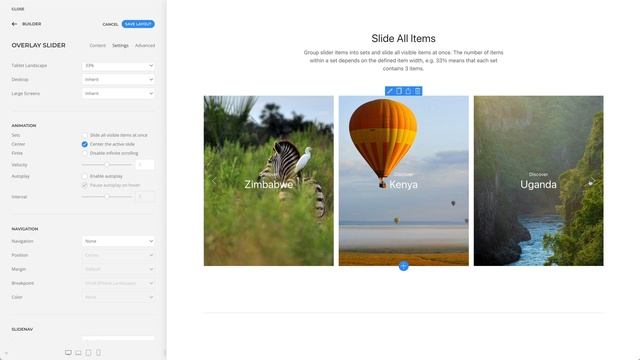
Task: Click the Save Layout button
Action: pyautogui.click(x=138, y=24)
